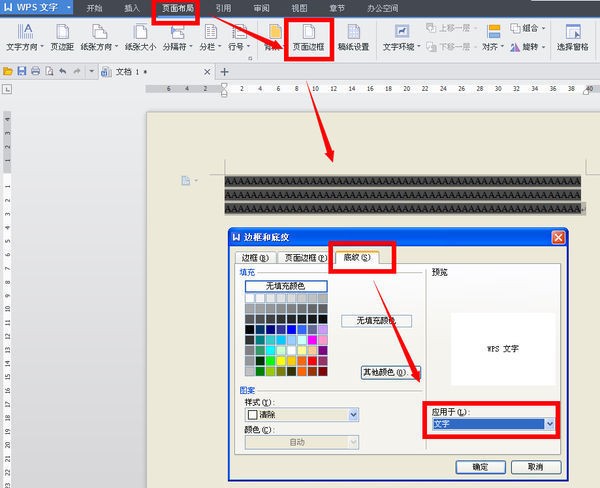Close the 边框和底纹 dialog
The image size is (600, 488).
coord(558,238)
